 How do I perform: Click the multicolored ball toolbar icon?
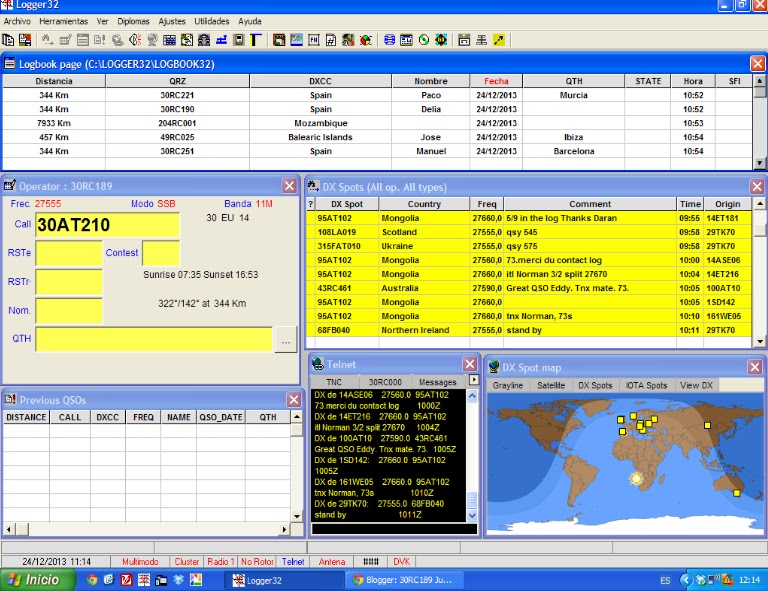click(365, 40)
